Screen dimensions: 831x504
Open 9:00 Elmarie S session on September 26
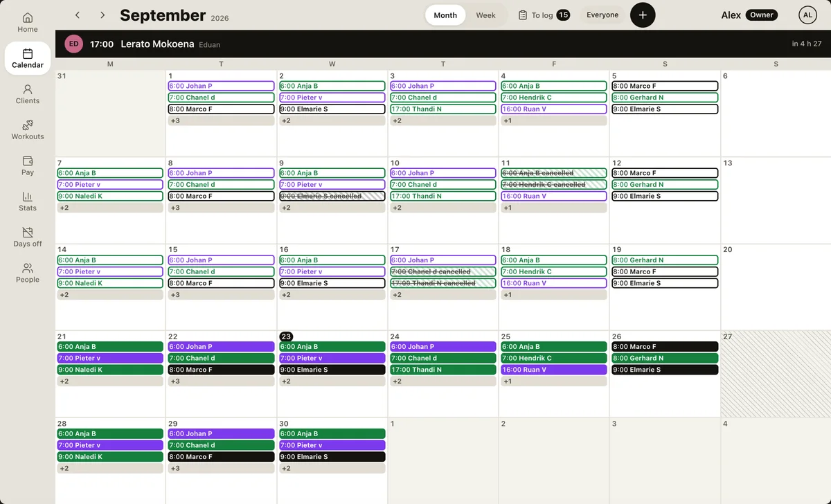point(664,370)
